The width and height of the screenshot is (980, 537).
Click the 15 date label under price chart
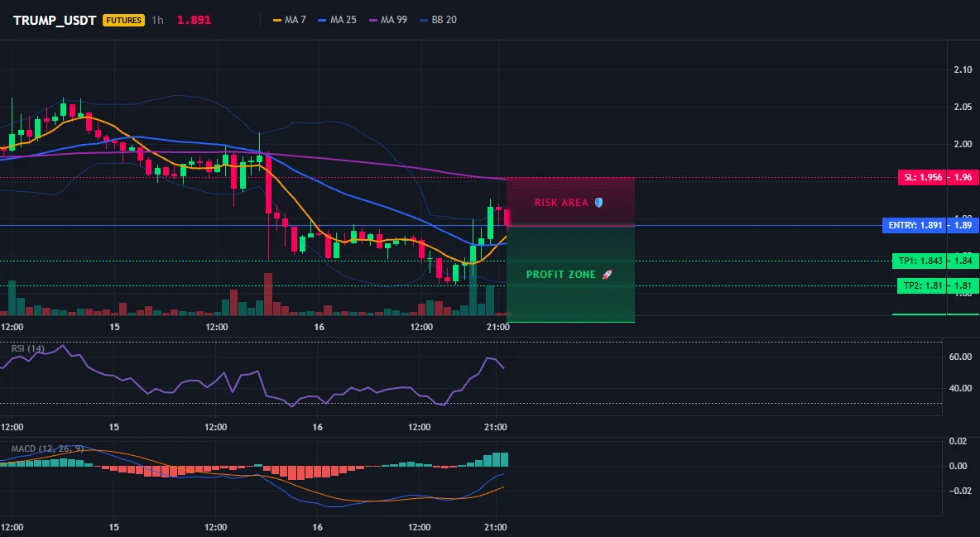114,327
